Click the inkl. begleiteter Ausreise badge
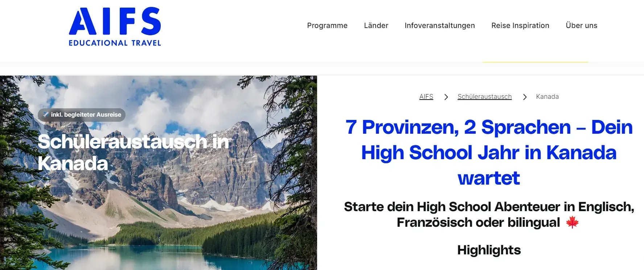 click(x=82, y=115)
